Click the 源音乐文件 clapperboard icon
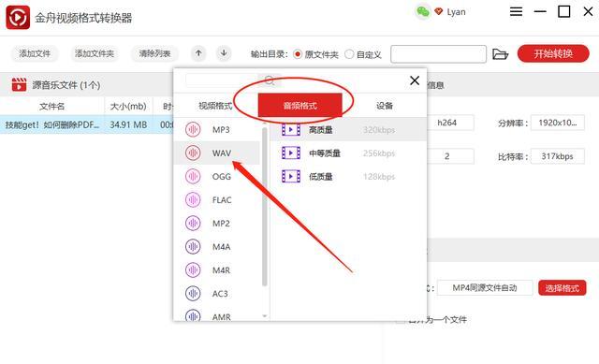 click(19, 84)
